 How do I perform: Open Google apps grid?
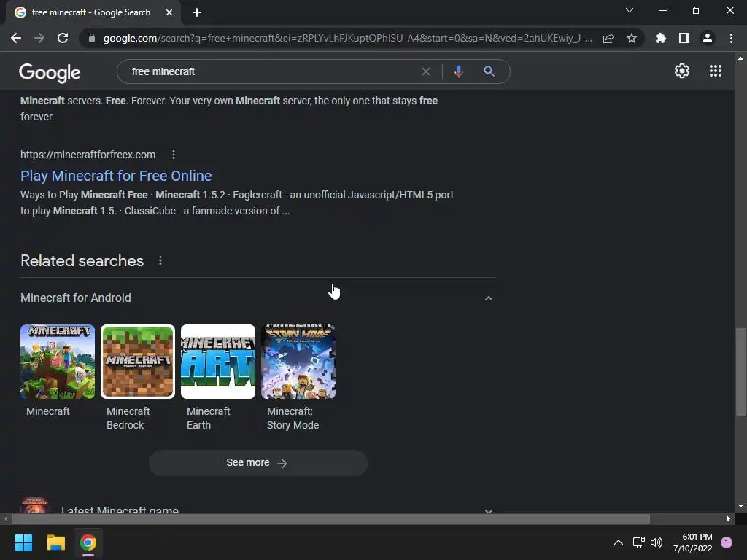[x=716, y=71]
